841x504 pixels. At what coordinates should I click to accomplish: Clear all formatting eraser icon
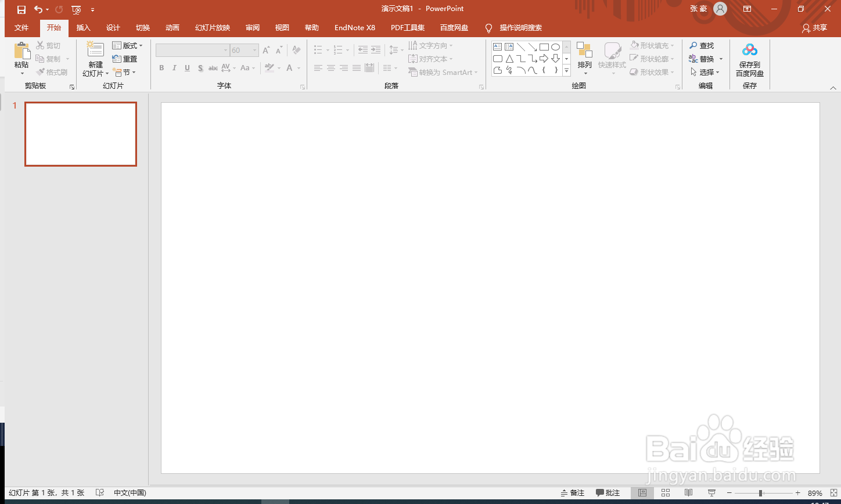pos(296,51)
